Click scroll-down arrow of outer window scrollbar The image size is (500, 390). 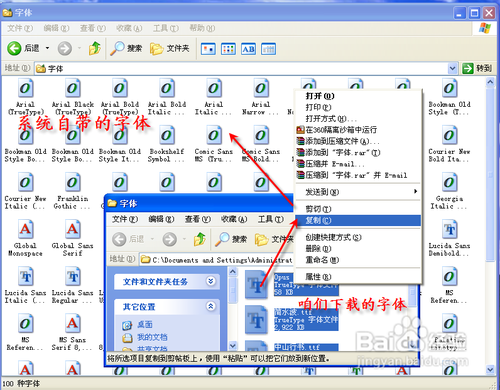click(490, 369)
